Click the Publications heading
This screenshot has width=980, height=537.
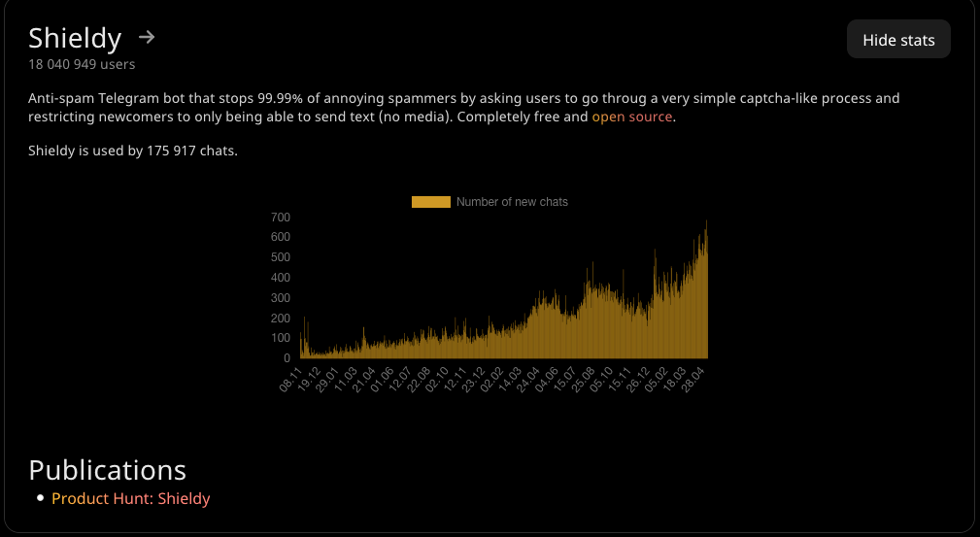click(108, 470)
